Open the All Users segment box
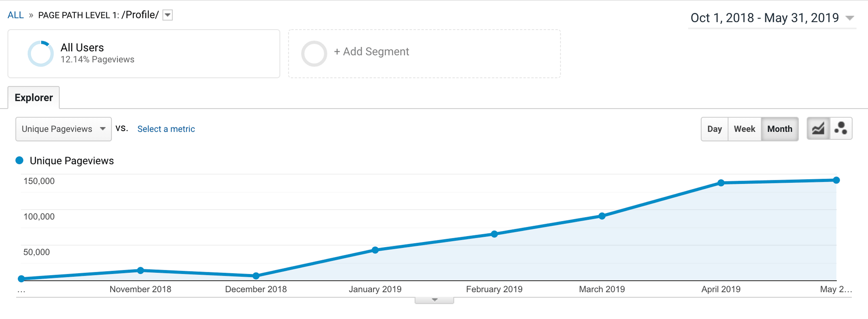This screenshot has width=868, height=319. [144, 54]
